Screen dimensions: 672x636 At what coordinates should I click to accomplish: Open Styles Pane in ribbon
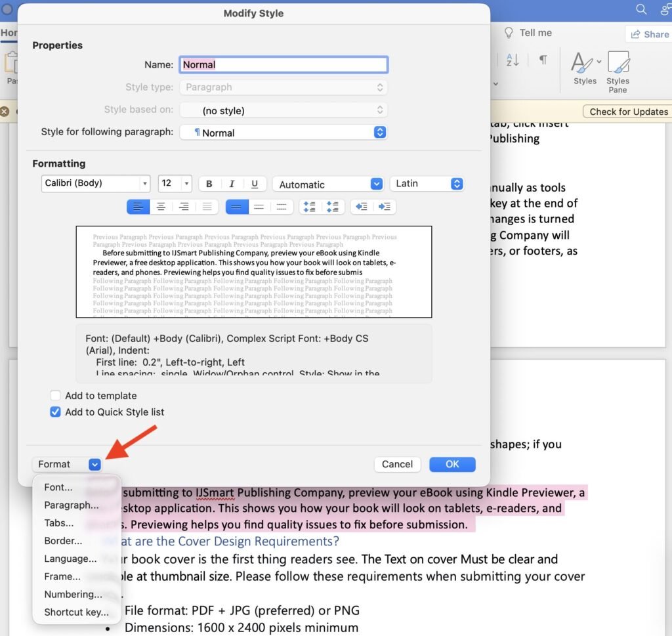(618, 72)
